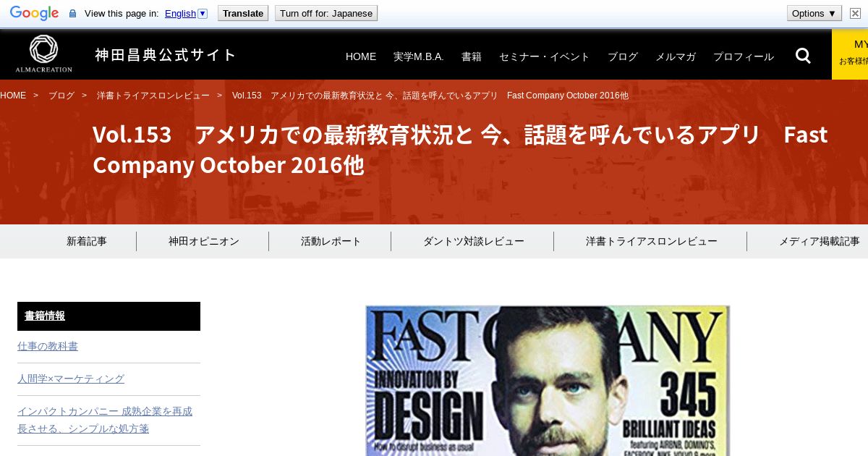Click the search magnifier icon
Image resolution: width=868 pixels, height=456 pixels.
[803, 56]
